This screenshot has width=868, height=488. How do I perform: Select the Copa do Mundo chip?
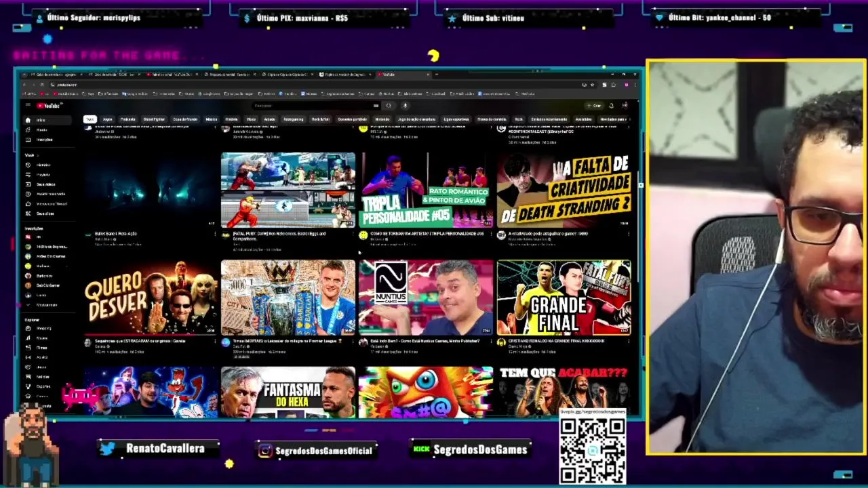[x=185, y=119]
